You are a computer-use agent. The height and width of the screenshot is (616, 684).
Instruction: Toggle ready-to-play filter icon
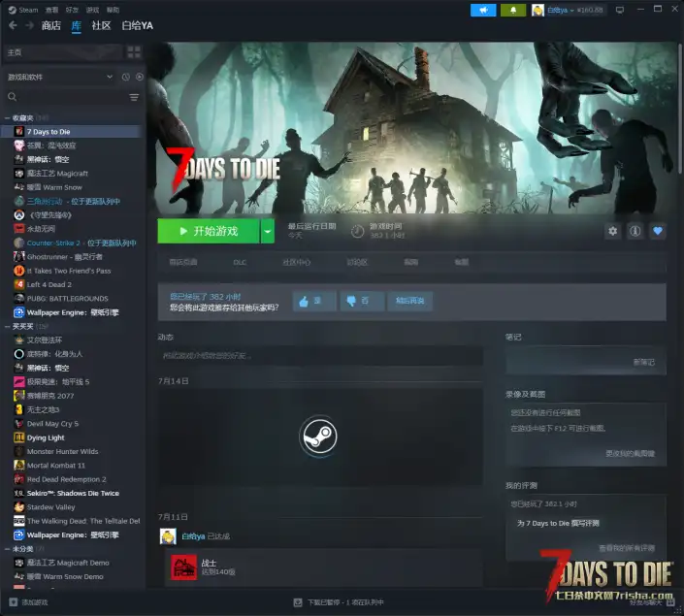tap(139, 77)
